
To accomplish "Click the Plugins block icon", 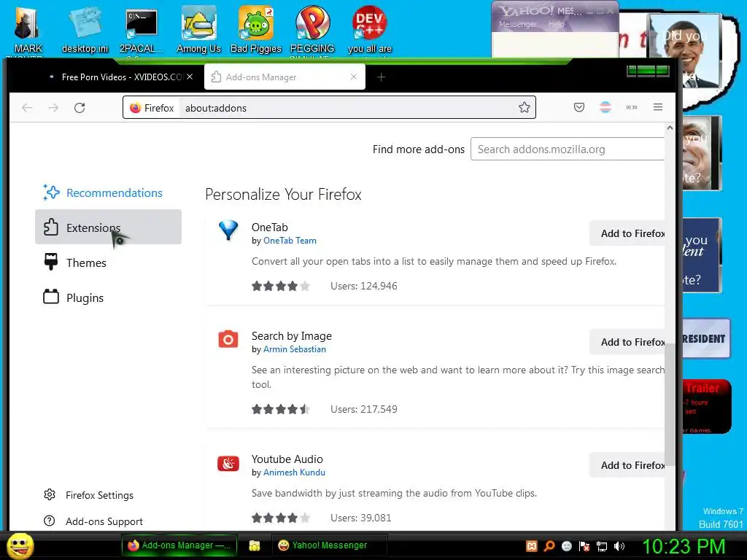I will 51,297.
